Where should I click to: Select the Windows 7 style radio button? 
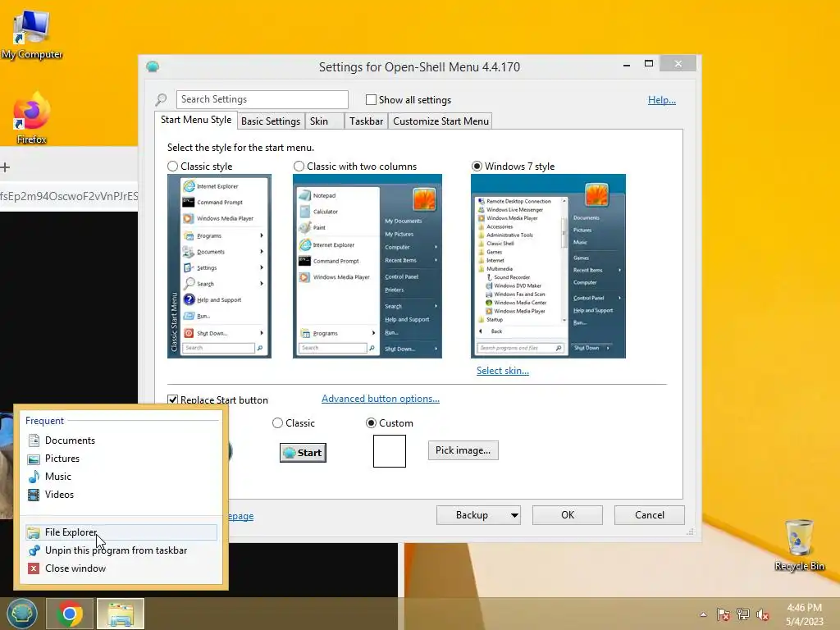point(477,167)
